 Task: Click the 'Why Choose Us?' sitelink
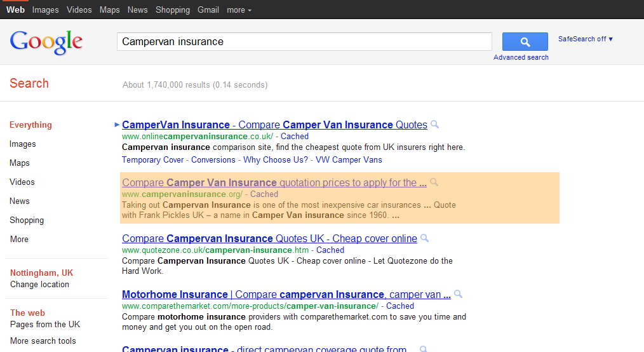(276, 159)
